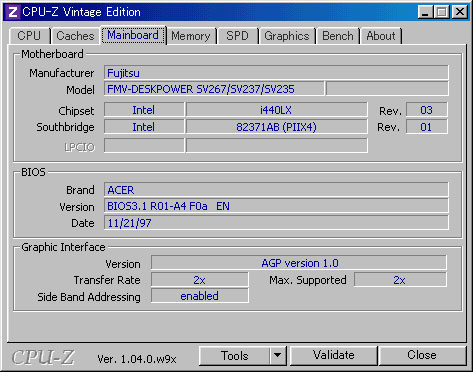Click the Tools button
This screenshot has width=473, height=372.
point(234,356)
